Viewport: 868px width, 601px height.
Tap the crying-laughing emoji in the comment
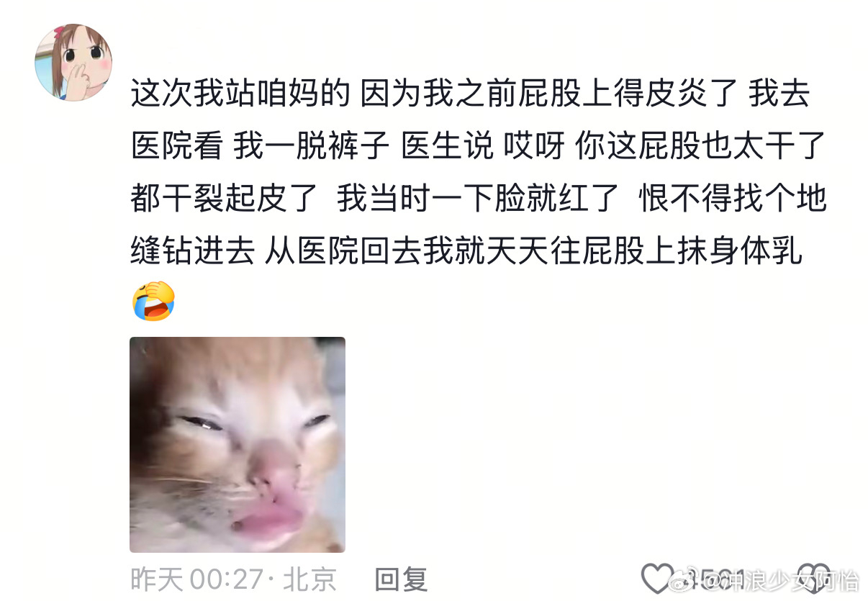(154, 301)
